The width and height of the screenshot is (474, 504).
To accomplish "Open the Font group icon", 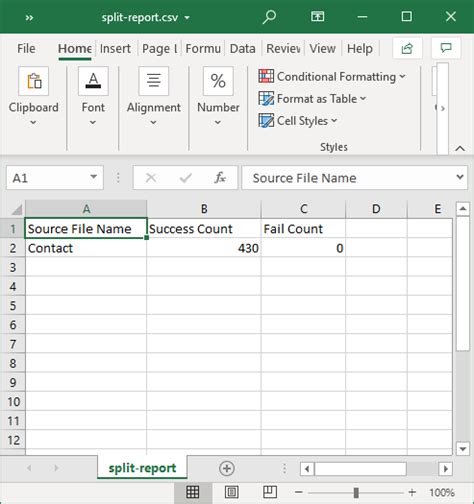I will click(x=93, y=81).
